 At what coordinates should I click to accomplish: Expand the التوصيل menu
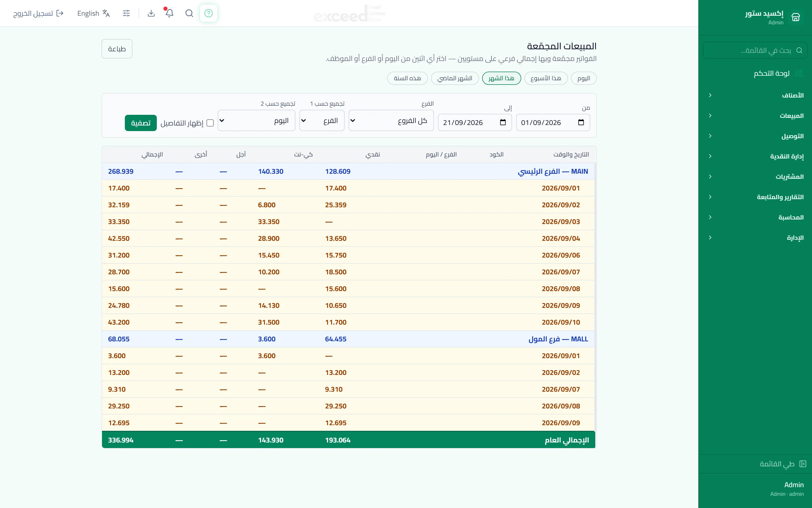click(x=755, y=136)
